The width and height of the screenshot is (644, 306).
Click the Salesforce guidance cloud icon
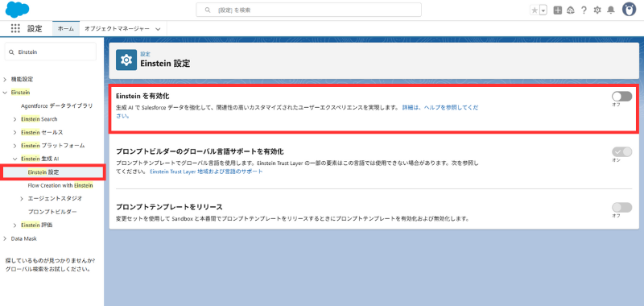(x=570, y=10)
